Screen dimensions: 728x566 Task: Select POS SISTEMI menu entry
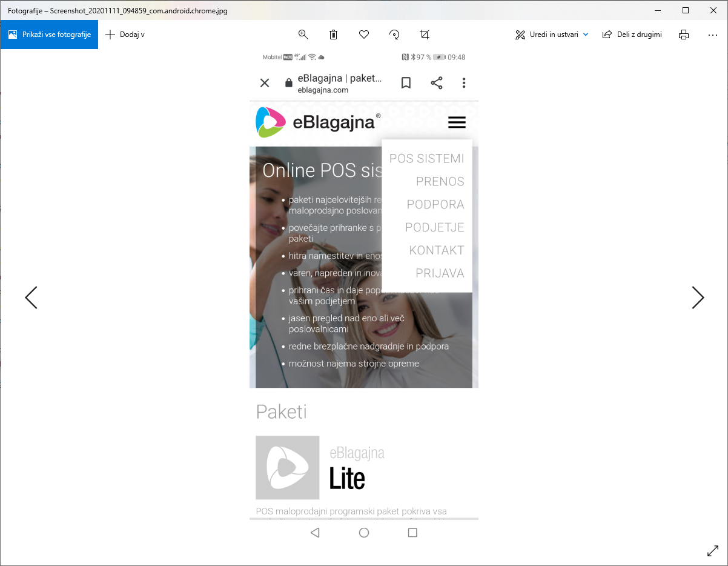point(427,159)
